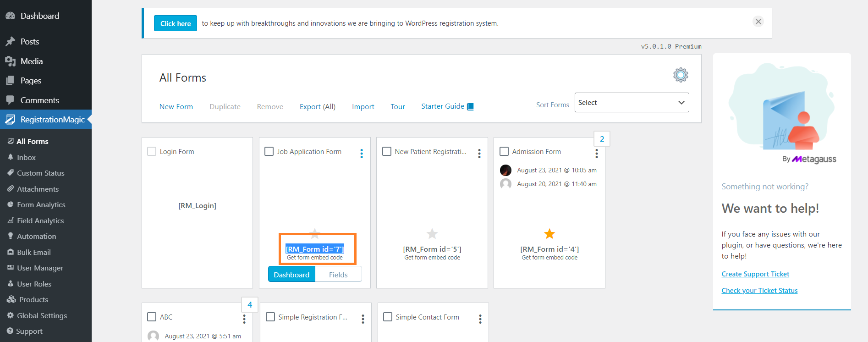This screenshot has width=868, height=342.
Task: Open Job Application Form three-dot menu
Action: click(362, 154)
